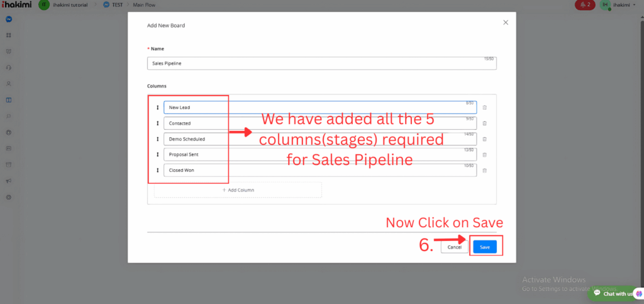The height and width of the screenshot is (304, 644).
Task: Go to TEST in the breadcrumb
Action: [x=117, y=5]
